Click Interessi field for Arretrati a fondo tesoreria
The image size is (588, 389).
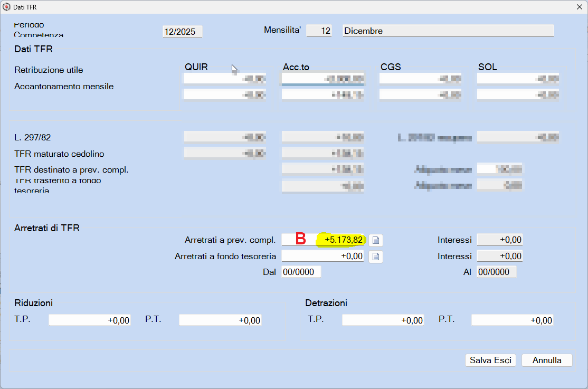[499, 256]
